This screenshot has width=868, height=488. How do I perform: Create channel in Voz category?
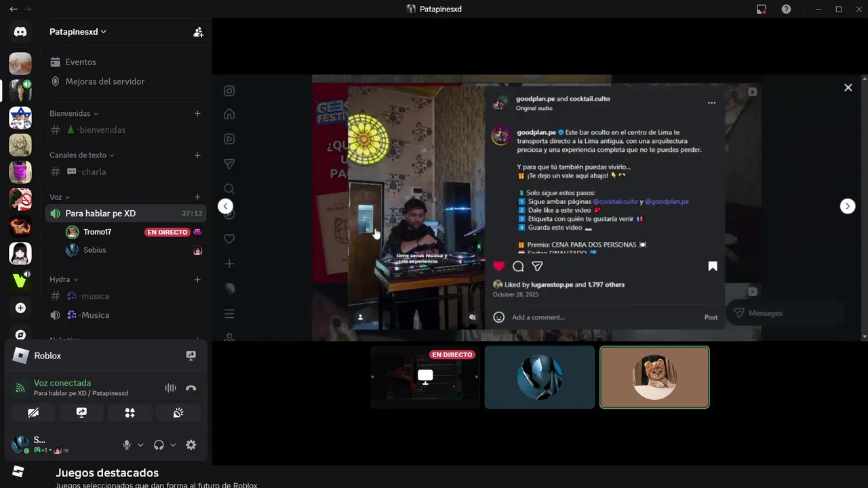pos(197,197)
